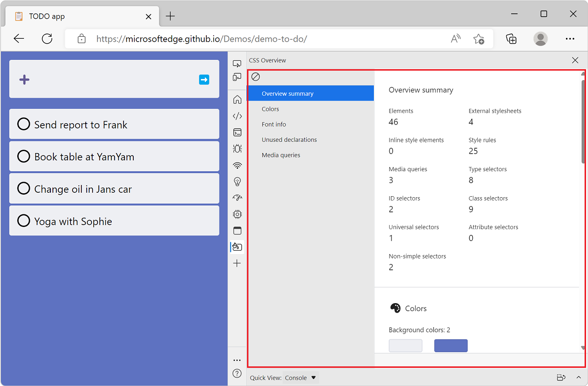Click the purple background color swatch

tap(450, 345)
